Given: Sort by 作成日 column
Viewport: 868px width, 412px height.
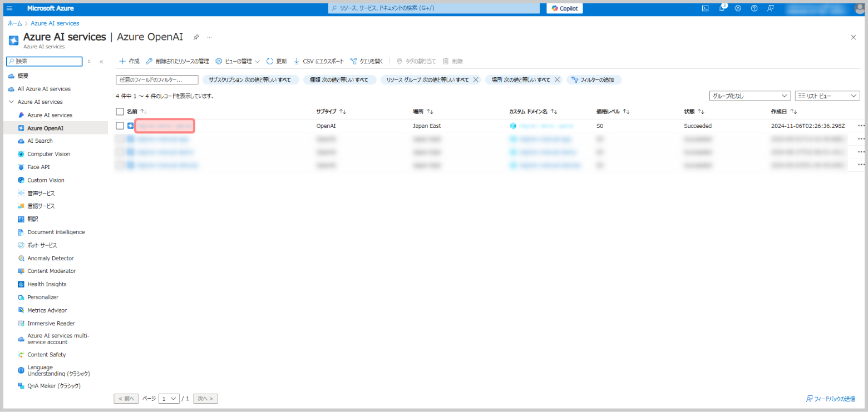Looking at the screenshot, I should pyautogui.click(x=784, y=112).
